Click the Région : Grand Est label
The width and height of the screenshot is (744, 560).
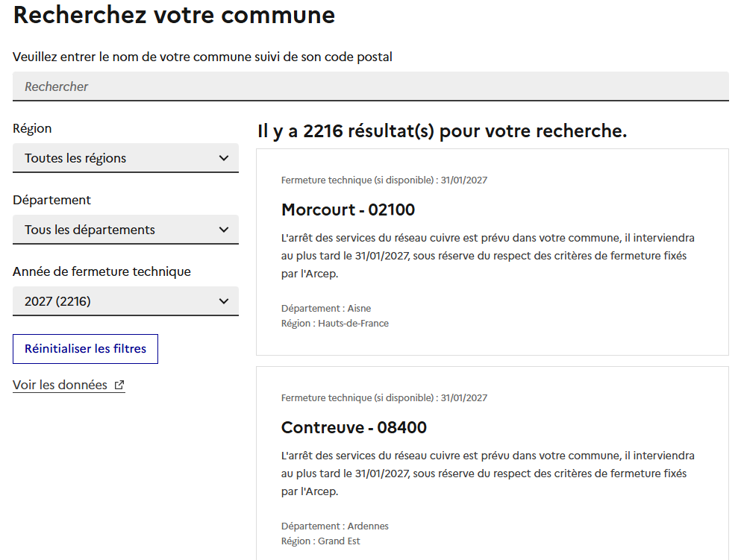(321, 541)
